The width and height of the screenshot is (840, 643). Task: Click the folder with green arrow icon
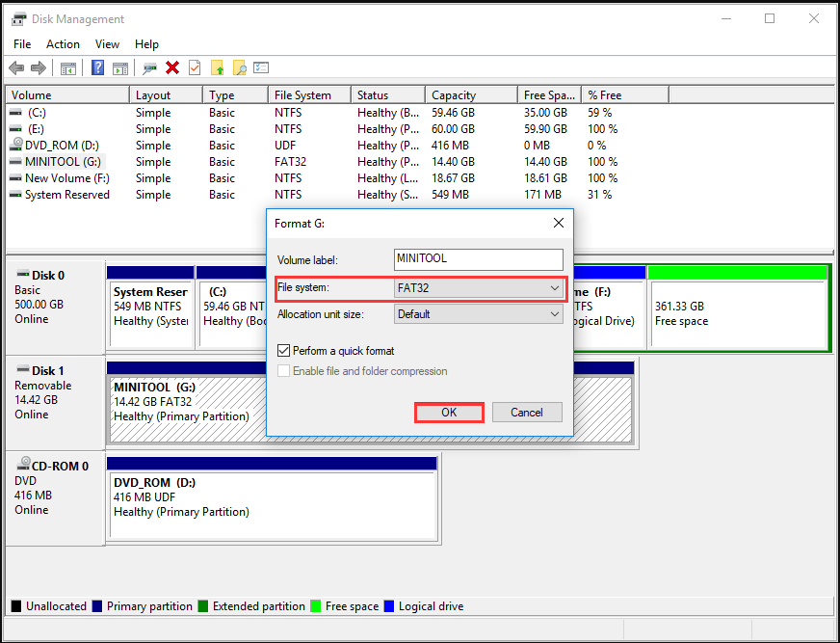point(217,67)
